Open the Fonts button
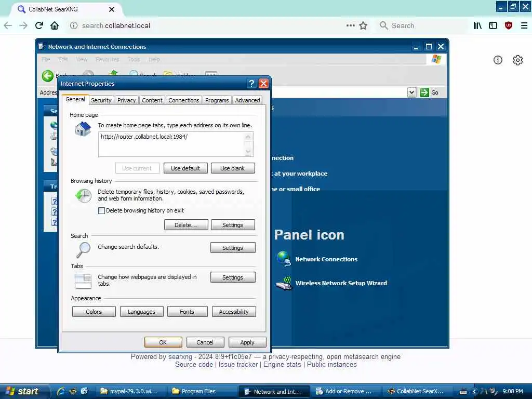Screen dimensions: 532x399 pos(187,312)
